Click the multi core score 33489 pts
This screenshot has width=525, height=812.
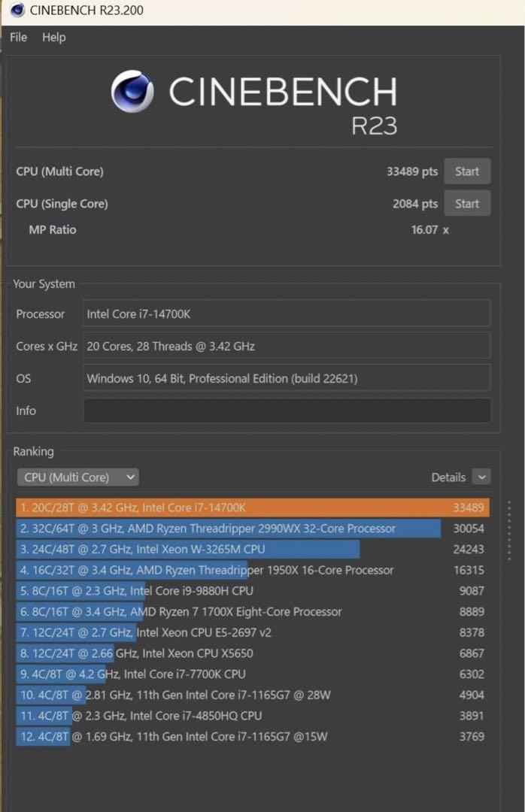[x=412, y=171]
